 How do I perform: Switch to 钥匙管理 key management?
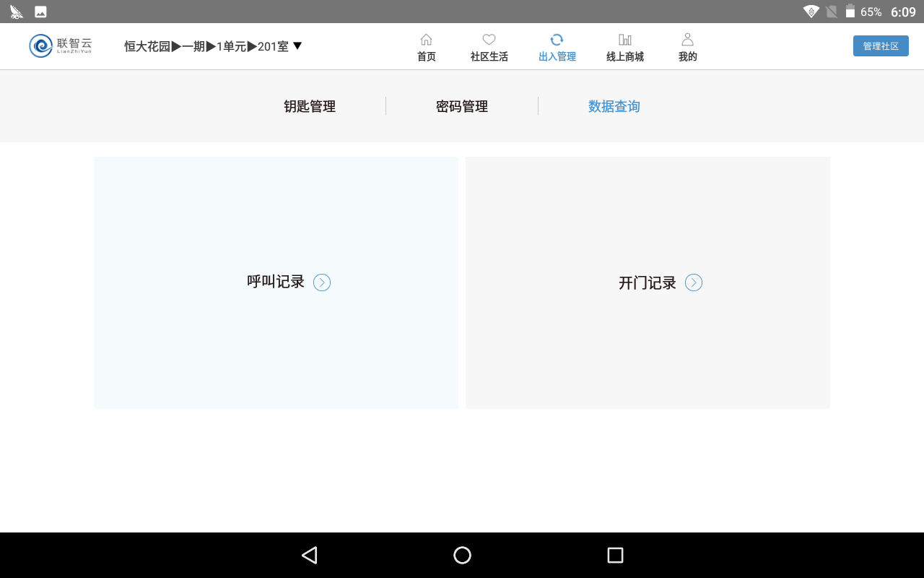click(310, 106)
